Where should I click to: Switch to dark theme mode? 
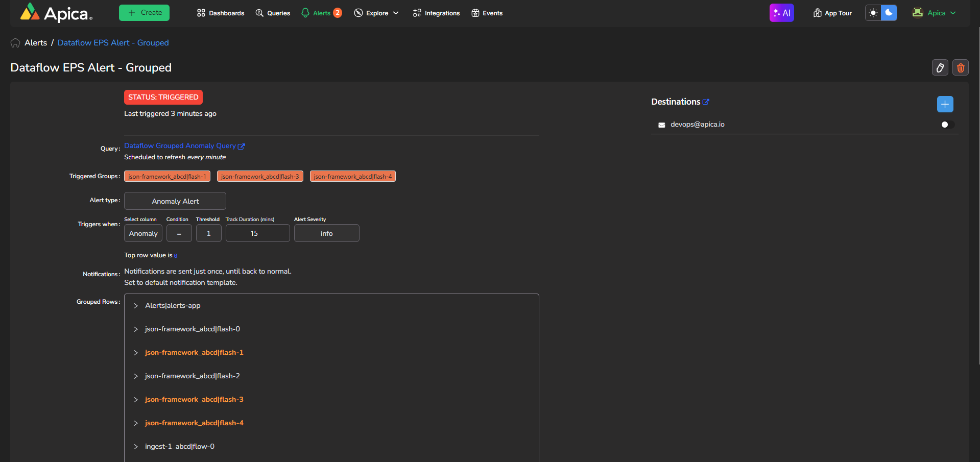[x=889, y=13]
